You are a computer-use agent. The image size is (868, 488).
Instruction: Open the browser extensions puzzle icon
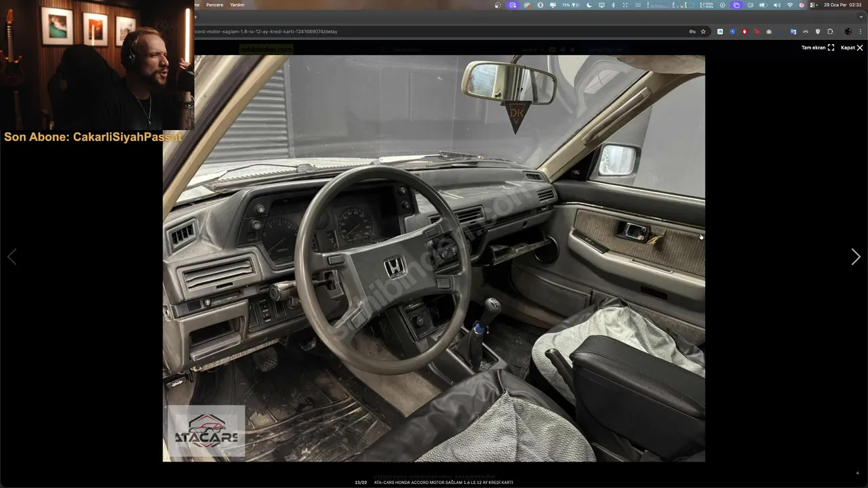click(830, 31)
